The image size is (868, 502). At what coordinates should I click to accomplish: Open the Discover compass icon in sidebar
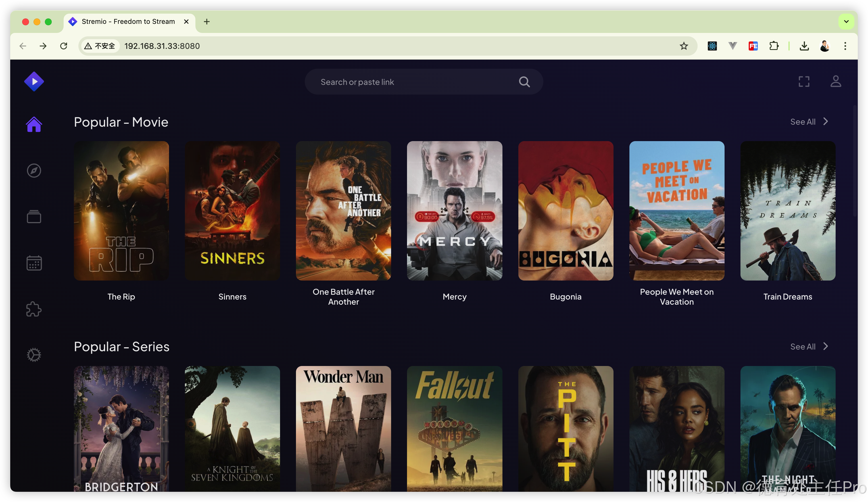34,170
